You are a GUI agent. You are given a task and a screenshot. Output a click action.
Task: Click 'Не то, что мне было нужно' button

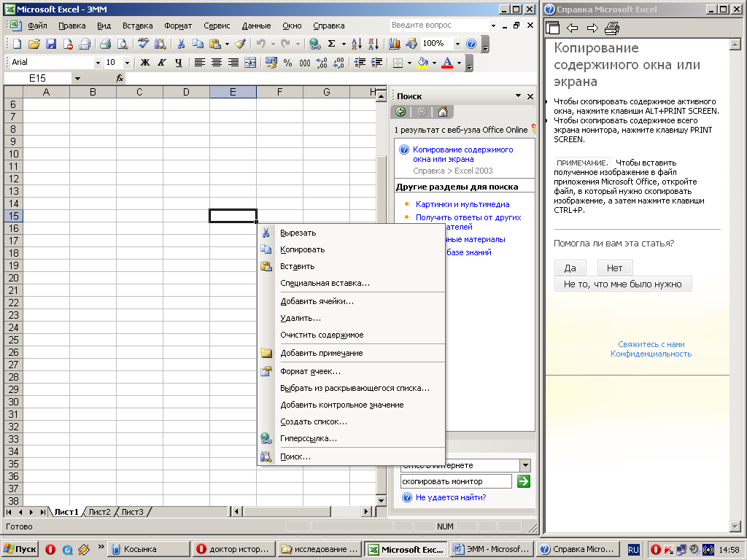click(x=623, y=284)
